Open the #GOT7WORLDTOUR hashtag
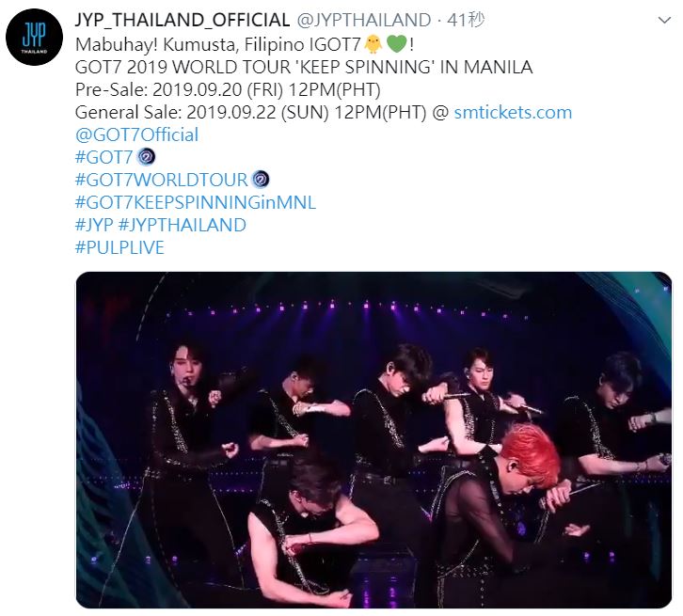The image size is (683, 616). click(162, 180)
